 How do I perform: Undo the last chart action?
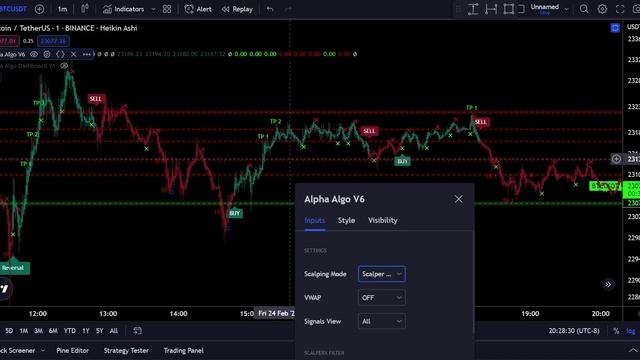(x=270, y=9)
